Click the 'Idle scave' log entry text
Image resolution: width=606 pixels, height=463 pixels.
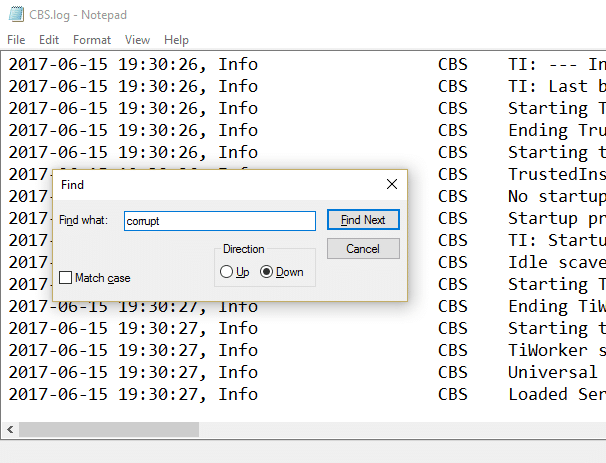coord(557,262)
